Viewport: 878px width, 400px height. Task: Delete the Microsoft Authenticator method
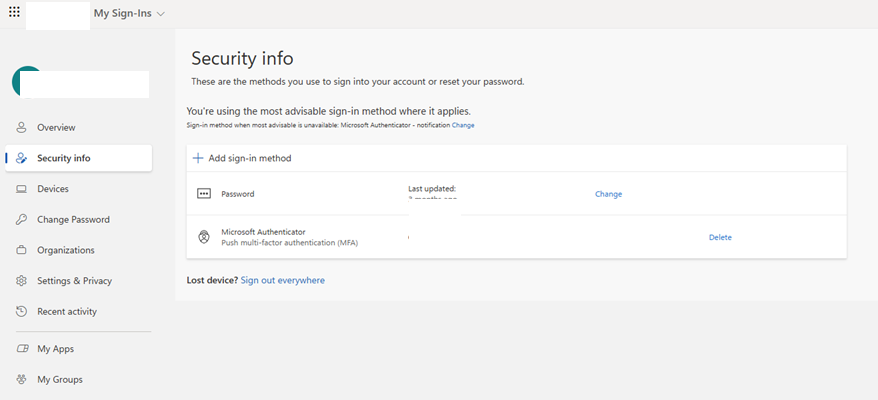(720, 237)
